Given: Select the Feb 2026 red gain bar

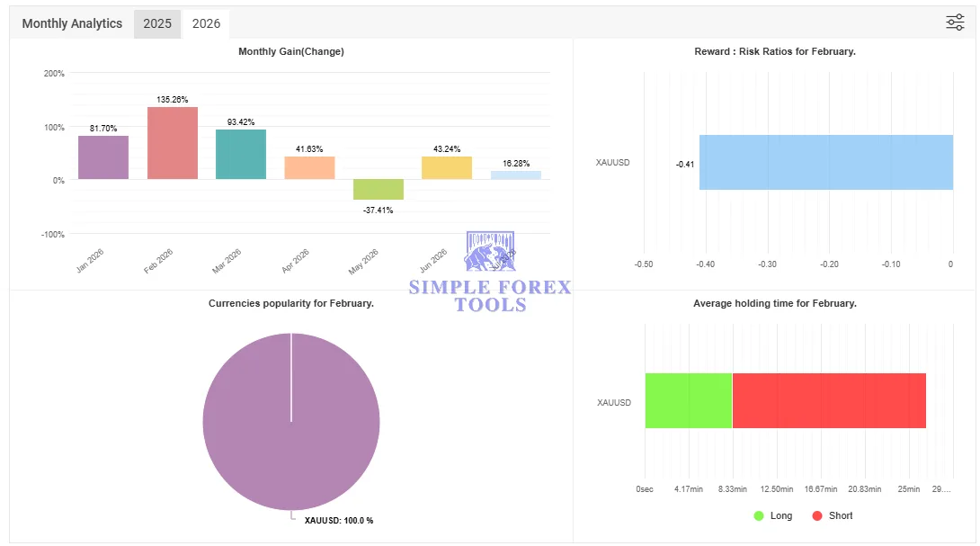Looking at the screenshot, I should click(173, 143).
